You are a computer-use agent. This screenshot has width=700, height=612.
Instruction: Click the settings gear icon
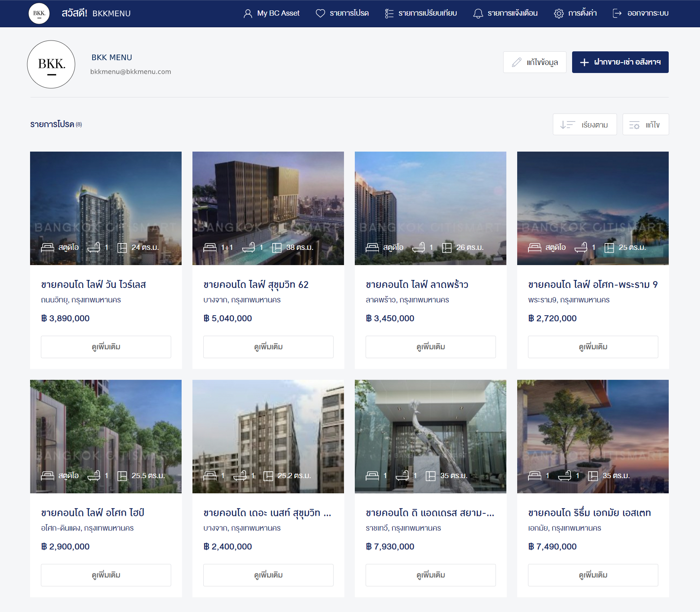[x=558, y=13]
